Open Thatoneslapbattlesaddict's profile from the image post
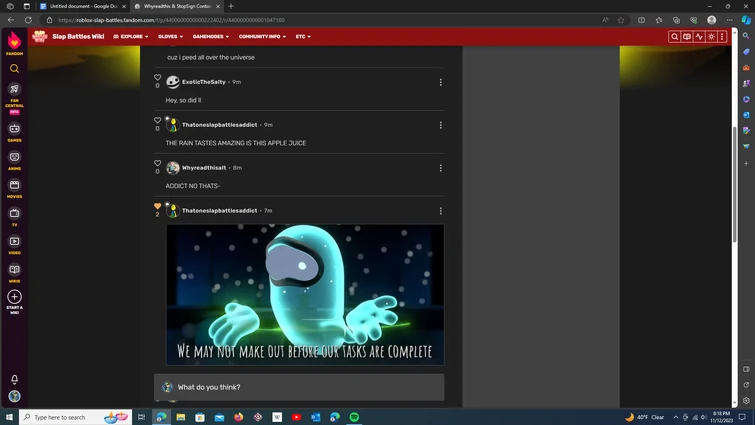The image size is (755, 425). pyautogui.click(x=219, y=211)
